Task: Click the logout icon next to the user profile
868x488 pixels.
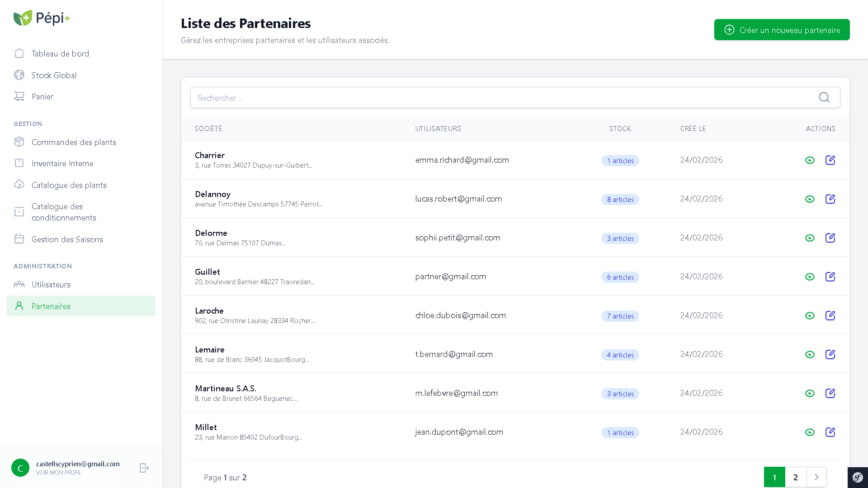Action: [x=144, y=468]
